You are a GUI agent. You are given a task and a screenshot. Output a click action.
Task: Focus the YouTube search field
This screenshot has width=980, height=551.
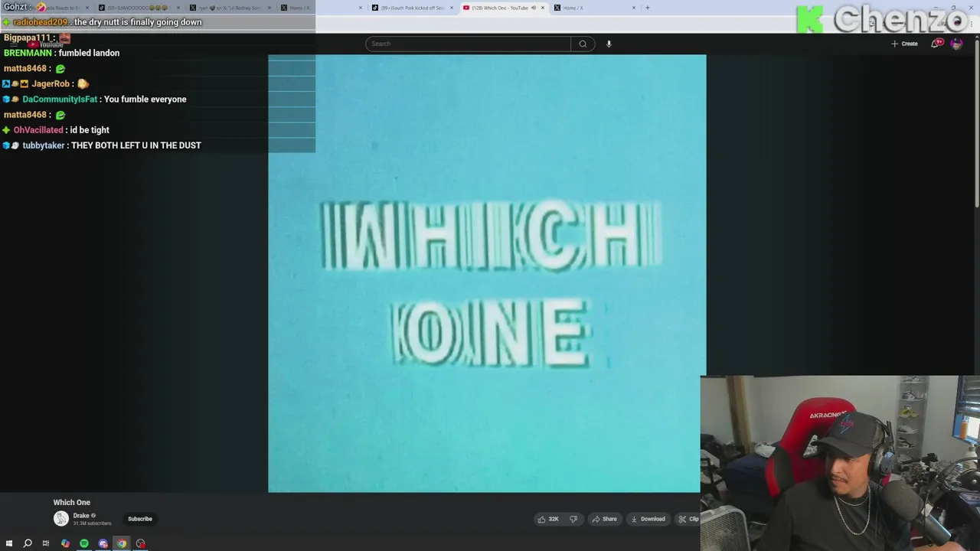468,44
